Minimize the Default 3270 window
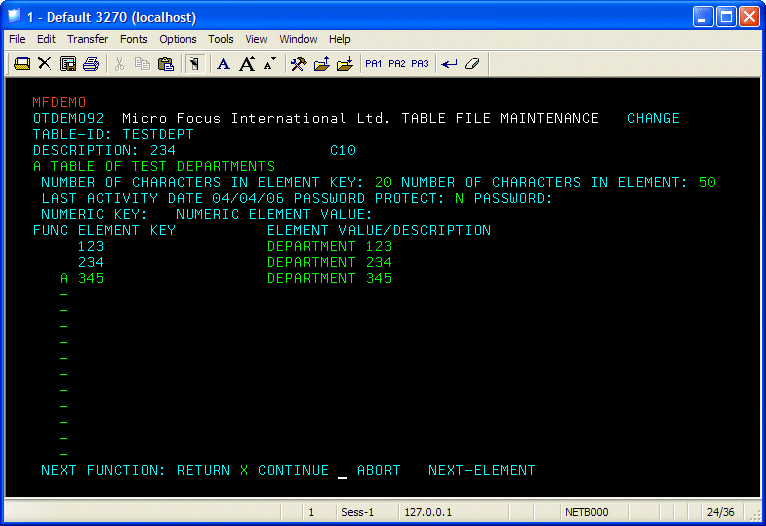This screenshot has height=526, width=766. [x=703, y=17]
